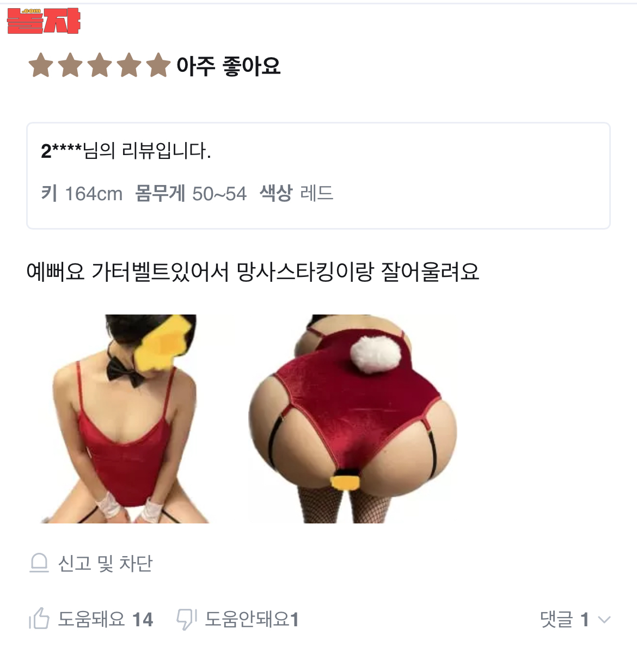Image resolution: width=637 pixels, height=672 pixels.
Task: Click the red 놀자 logo
Action: 44,21
